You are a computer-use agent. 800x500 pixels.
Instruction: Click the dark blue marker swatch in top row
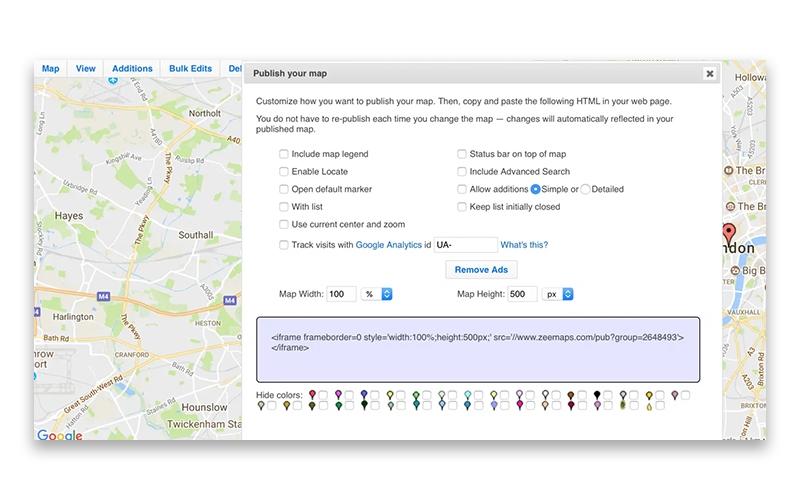coord(364,395)
